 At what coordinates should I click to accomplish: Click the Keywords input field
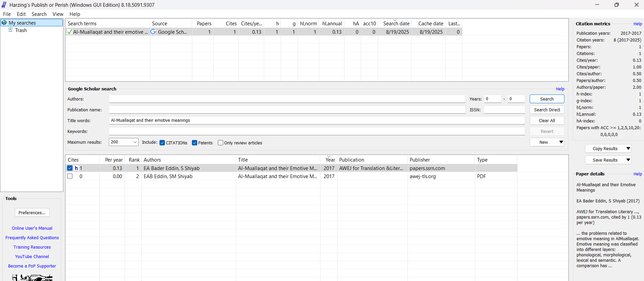[x=317, y=131]
